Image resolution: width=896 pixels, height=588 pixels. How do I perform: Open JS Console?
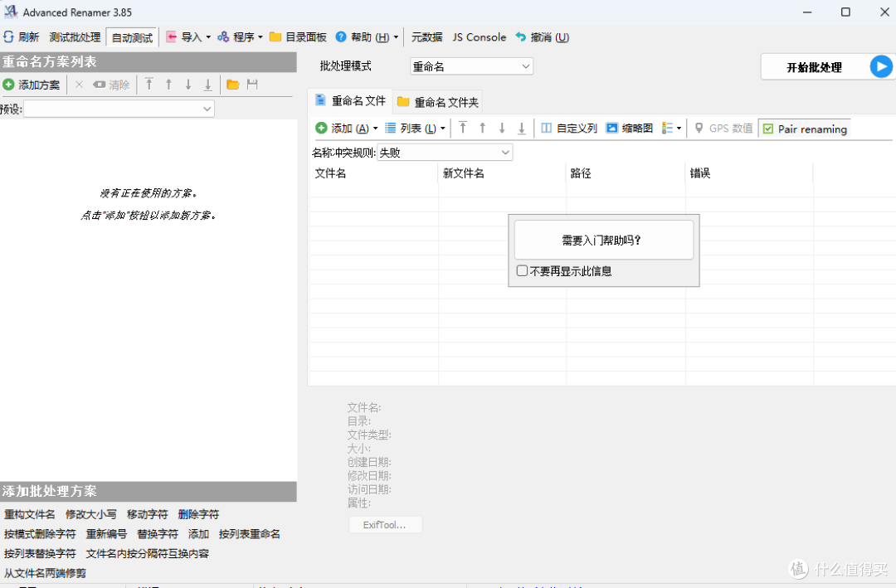[x=479, y=37]
